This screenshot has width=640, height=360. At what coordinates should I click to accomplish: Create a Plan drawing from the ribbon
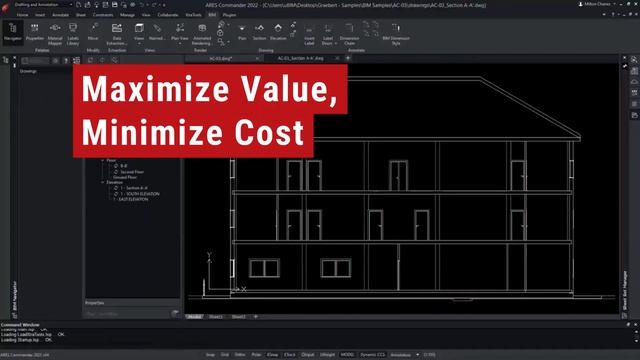pos(242,32)
